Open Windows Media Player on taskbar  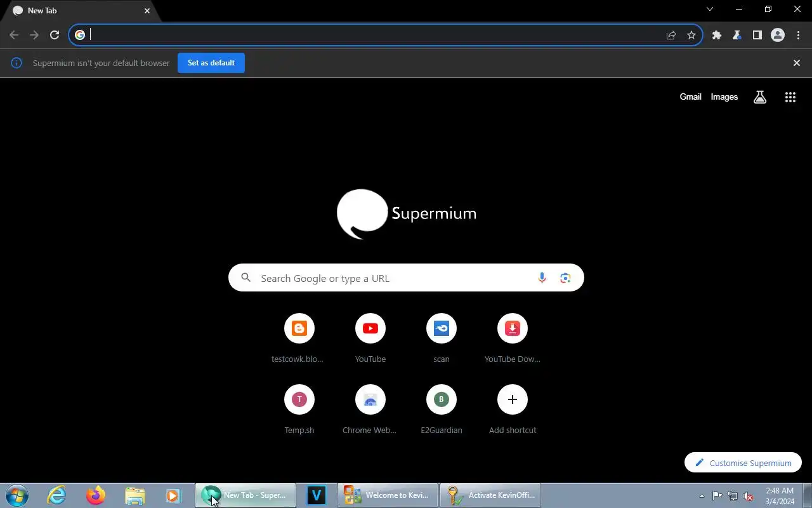click(x=173, y=495)
